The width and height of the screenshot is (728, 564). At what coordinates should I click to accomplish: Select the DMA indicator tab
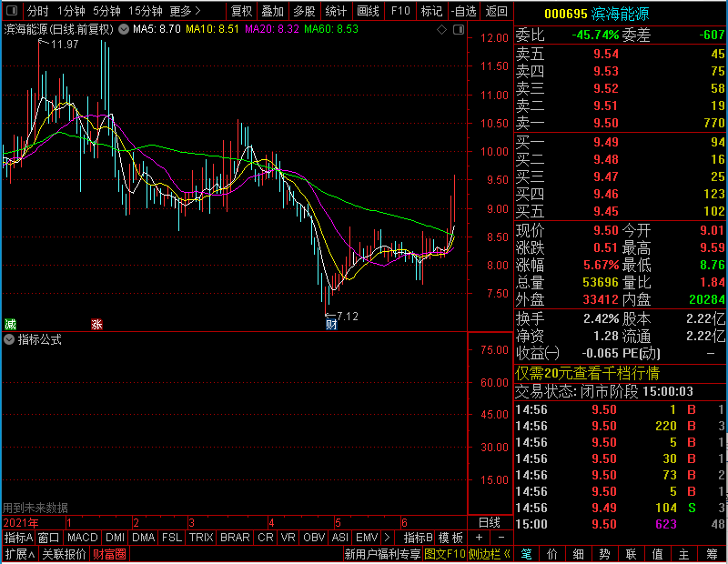(x=143, y=538)
